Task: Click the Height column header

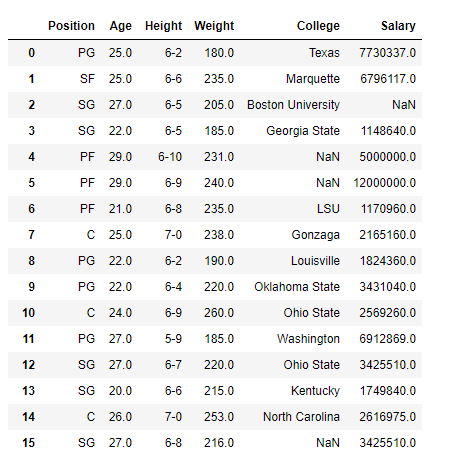Action: [x=163, y=26]
